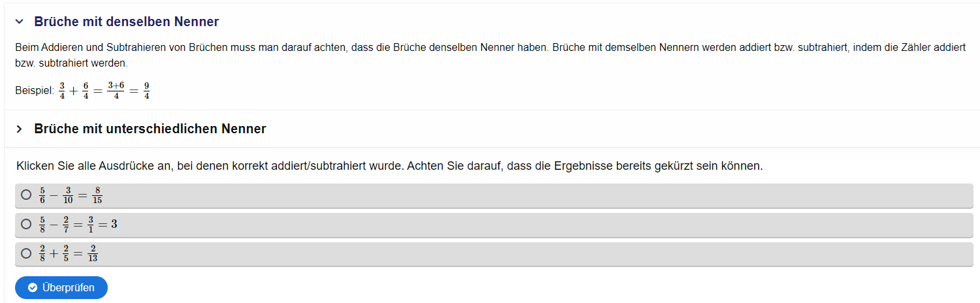
Task: Open the "Brüche mit unterschiedlichen Nenner" heading
Action: (150, 129)
